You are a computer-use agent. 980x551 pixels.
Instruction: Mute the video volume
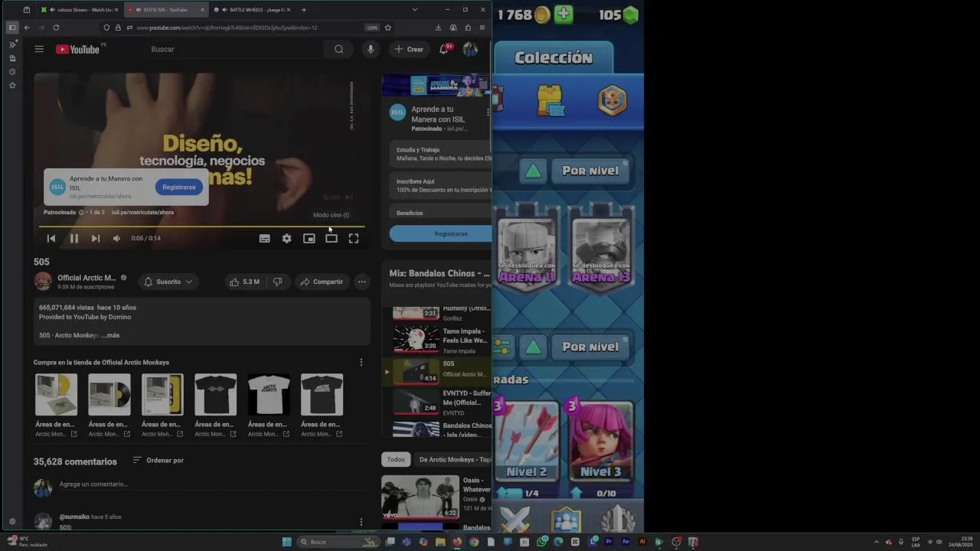tap(116, 239)
